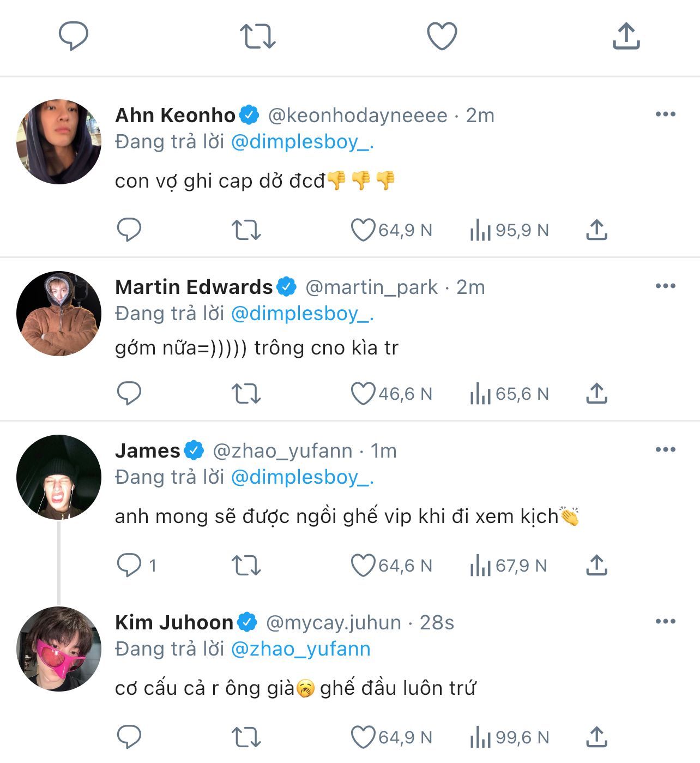700x763 pixels.
Task: Like the main tweet at top
Action: [442, 37]
